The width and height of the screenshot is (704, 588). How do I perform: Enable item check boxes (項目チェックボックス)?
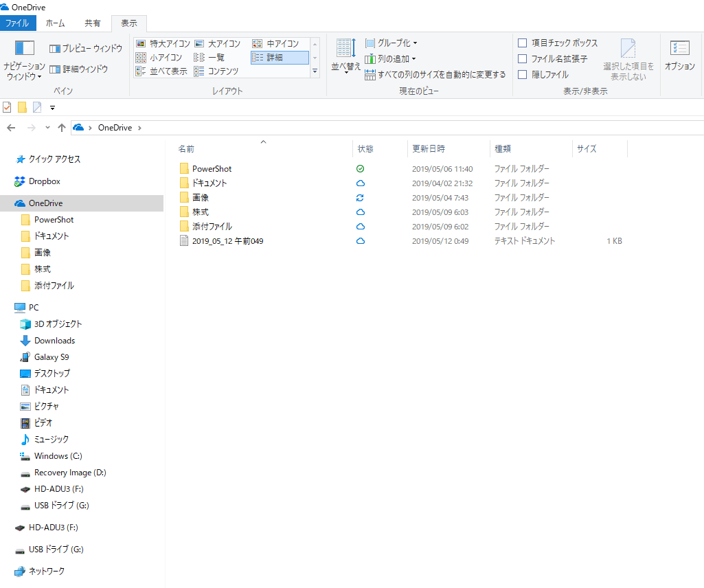[x=557, y=43]
